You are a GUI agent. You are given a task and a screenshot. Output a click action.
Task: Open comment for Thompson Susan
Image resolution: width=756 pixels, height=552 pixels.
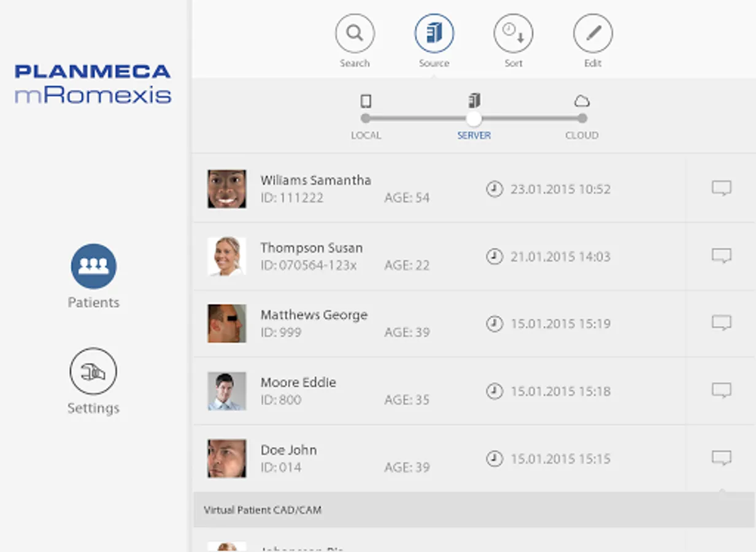point(722,256)
